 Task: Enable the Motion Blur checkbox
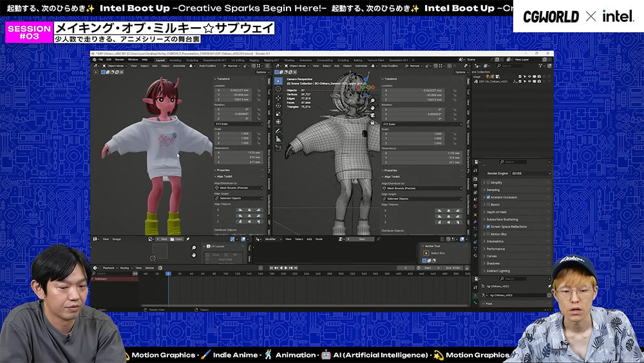coord(488,234)
